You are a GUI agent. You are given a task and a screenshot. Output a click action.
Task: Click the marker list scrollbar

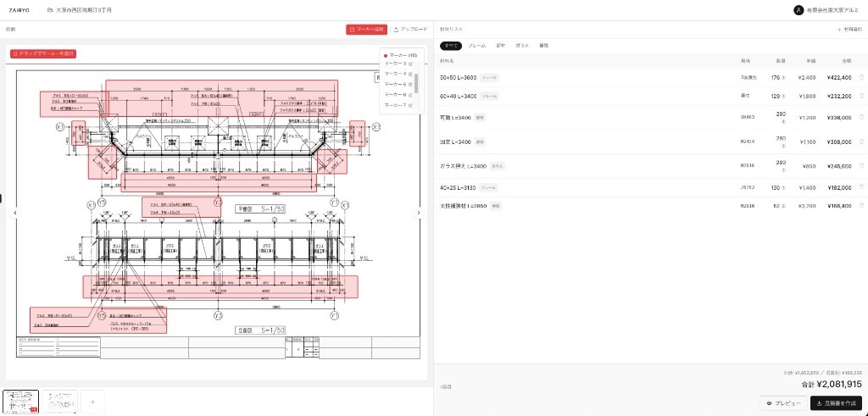pos(416,84)
